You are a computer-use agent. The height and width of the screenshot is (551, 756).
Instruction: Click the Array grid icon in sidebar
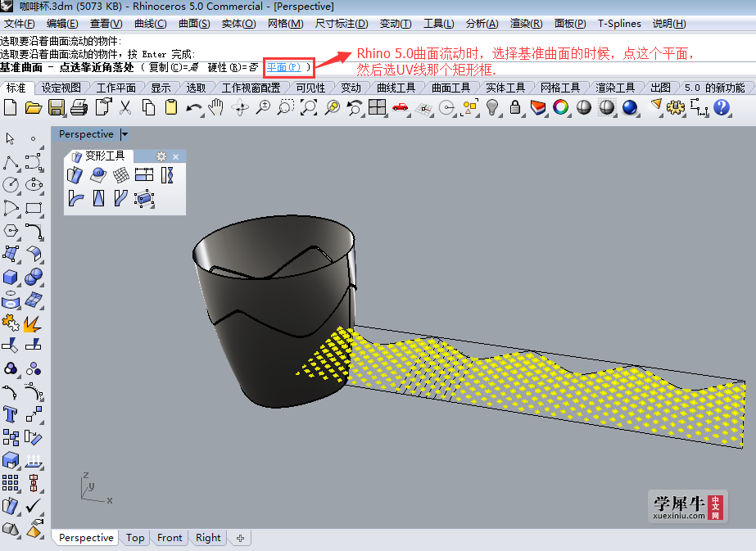pyautogui.click(x=10, y=482)
